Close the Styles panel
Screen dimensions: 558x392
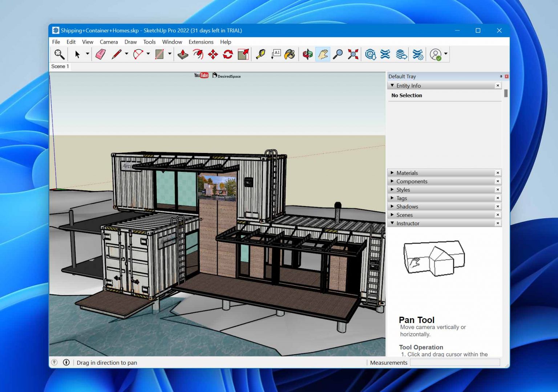(x=498, y=189)
